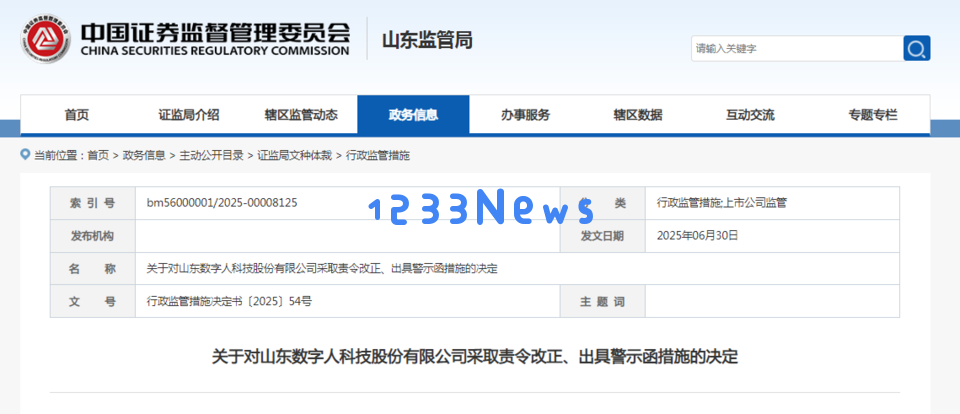
Task: Select the document number 行政监管措施决定书〔2025〕54号
Action: point(230,301)
